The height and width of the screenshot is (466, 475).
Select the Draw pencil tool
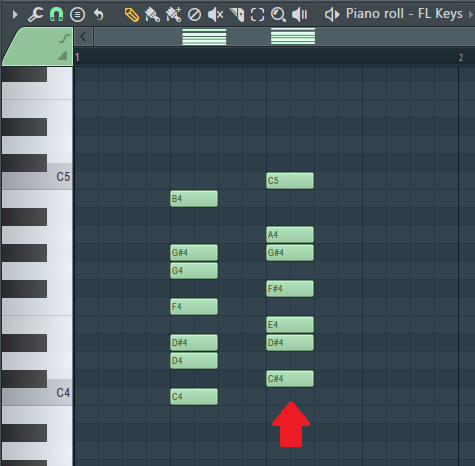coord(132,15)
